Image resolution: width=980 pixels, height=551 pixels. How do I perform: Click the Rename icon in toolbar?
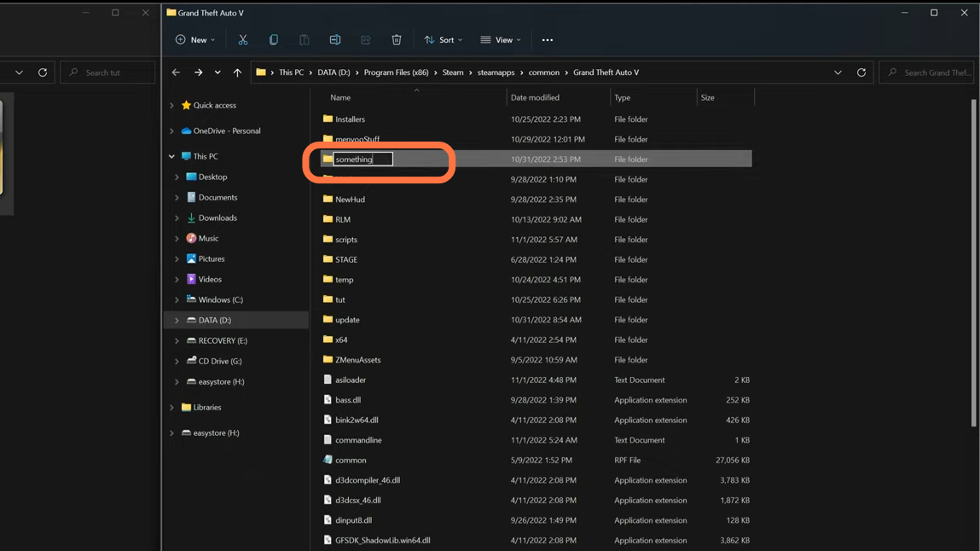pos(335,40)
